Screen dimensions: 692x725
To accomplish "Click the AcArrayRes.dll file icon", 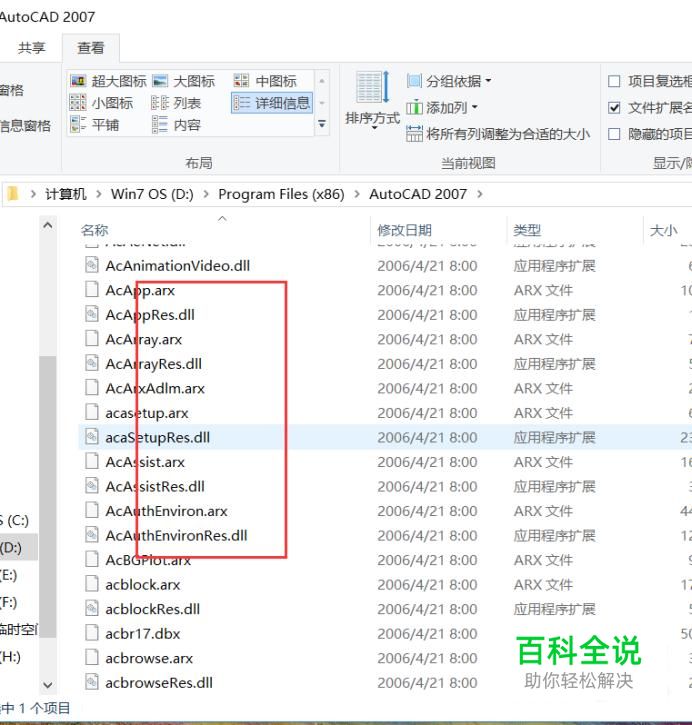I will coord(92,363).
